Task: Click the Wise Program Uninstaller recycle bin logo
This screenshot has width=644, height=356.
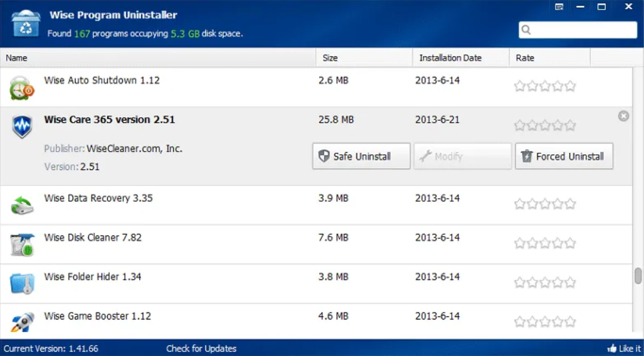Action: (x=25, y=23)
